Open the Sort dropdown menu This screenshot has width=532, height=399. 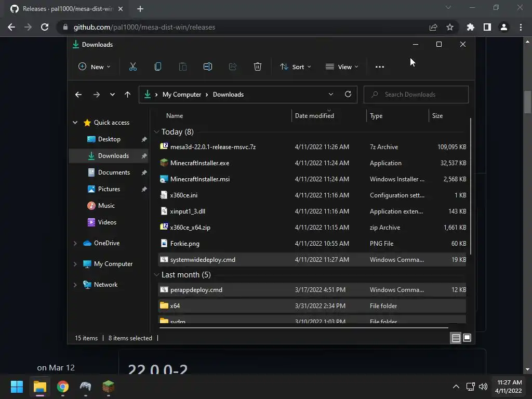click(295, 67)
